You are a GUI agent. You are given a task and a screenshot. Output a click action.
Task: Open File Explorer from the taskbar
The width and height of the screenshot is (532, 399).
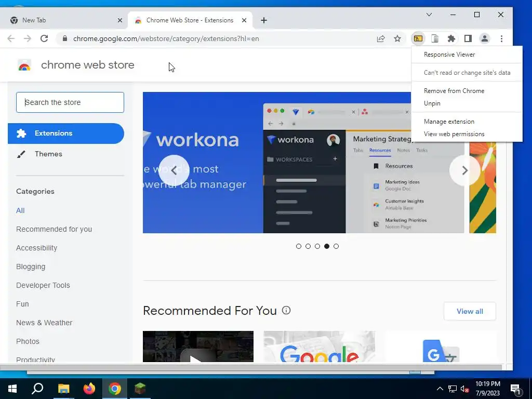(63, 389)
